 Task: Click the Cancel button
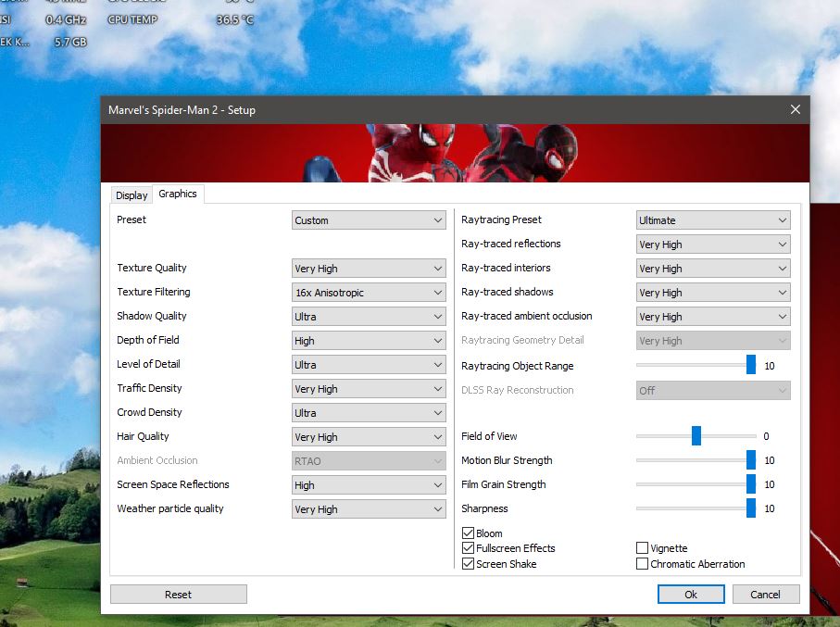[x=766, y=595]
